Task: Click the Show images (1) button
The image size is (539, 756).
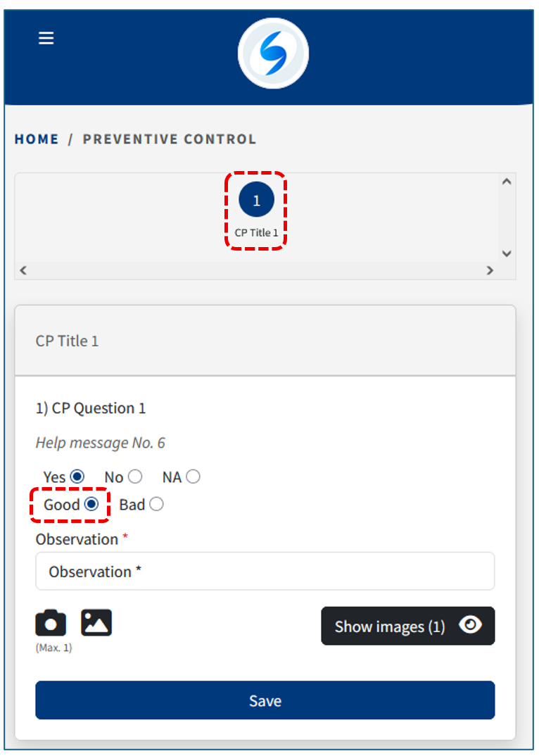Action: (x=407, y=626)
